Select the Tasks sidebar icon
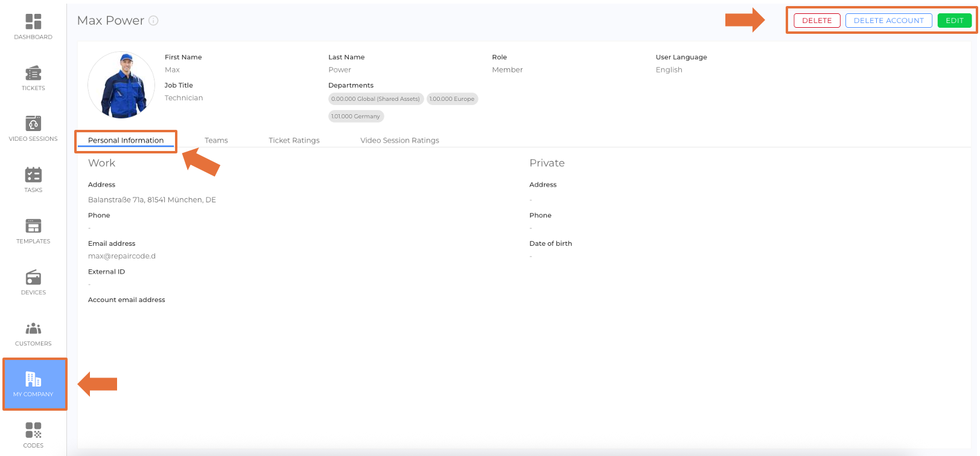This screenshot has width=980, height=456. (x=33, y=180)
